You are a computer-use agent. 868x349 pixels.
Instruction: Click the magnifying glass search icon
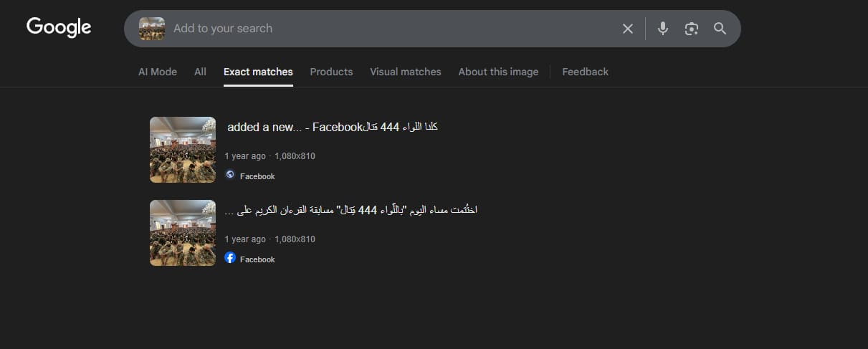(720, 29)
